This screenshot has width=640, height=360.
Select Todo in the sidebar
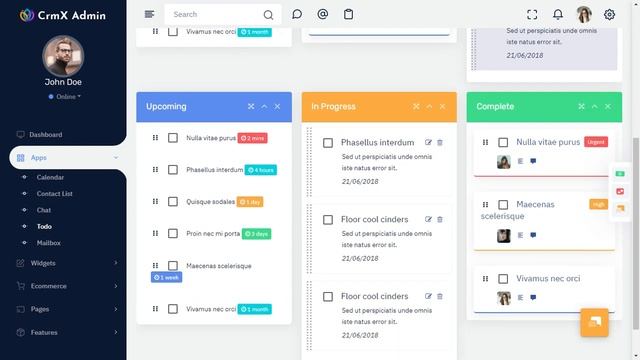click(x=44, y=227)
